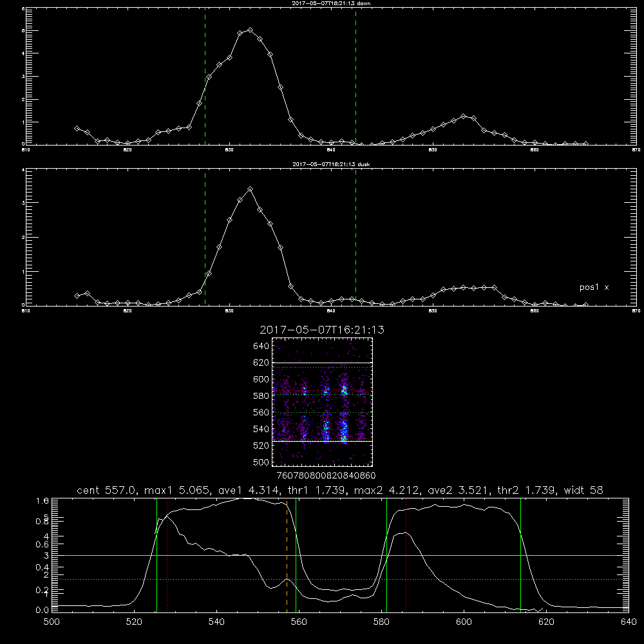Click left green dashed line in dawn plot

click(205, 76)
